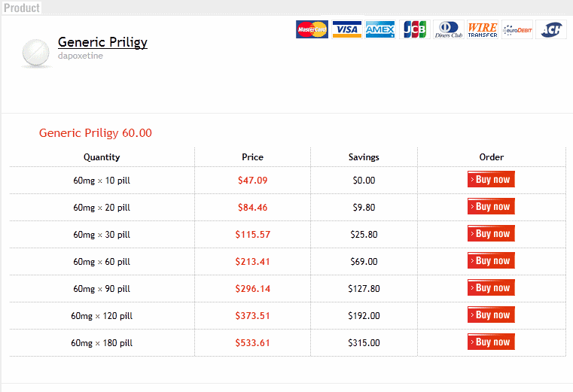This screenshot has height=392, width=573.
Task: Click the $213.41 price
Action: click(252, 262)
